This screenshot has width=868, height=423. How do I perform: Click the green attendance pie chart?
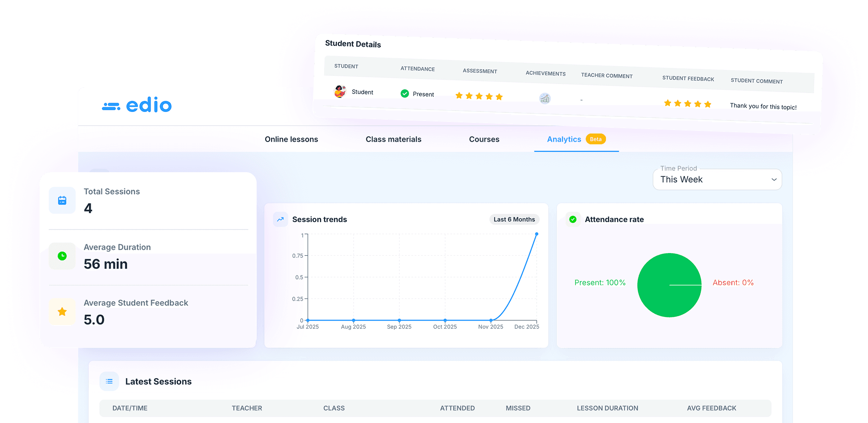(669, 285)
